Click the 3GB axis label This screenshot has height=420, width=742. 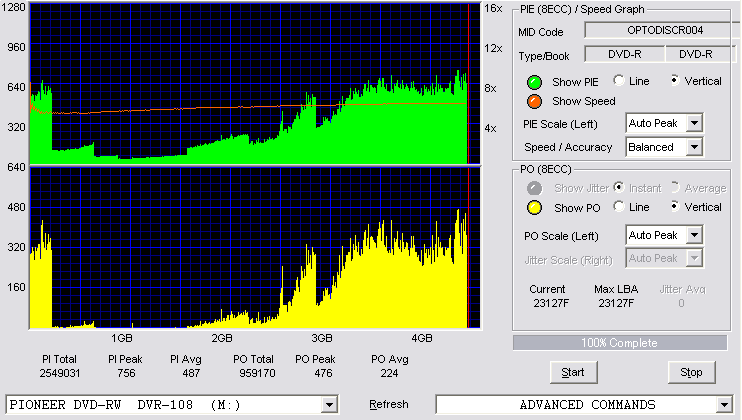point(322,338)
